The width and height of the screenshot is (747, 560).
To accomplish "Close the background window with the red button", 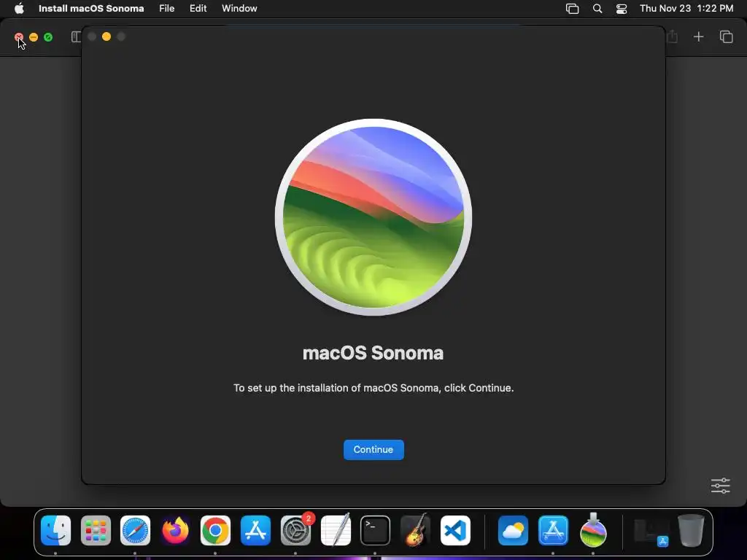I will 19,37.
